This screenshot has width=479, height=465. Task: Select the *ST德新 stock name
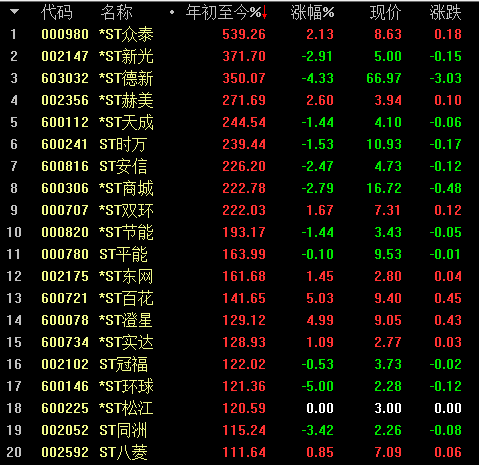tap(126, 78)
